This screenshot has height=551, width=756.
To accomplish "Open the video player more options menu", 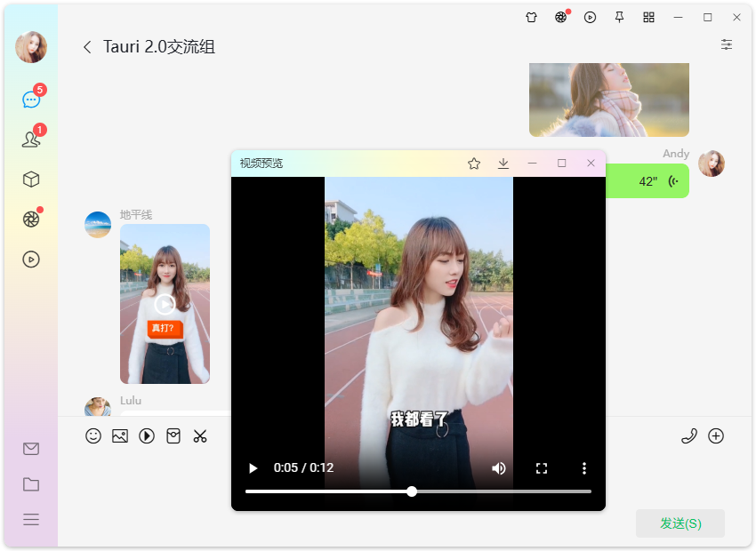I will pos(584,468).
